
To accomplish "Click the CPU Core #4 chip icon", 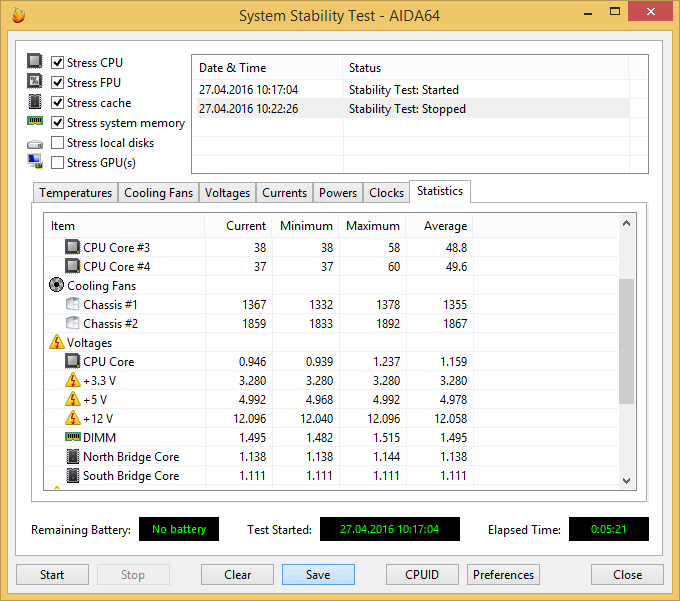I will pos(72,266).
